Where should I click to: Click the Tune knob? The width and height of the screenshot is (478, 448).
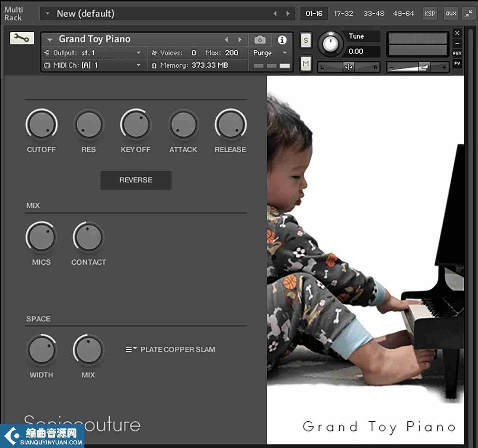pos(330,44)
